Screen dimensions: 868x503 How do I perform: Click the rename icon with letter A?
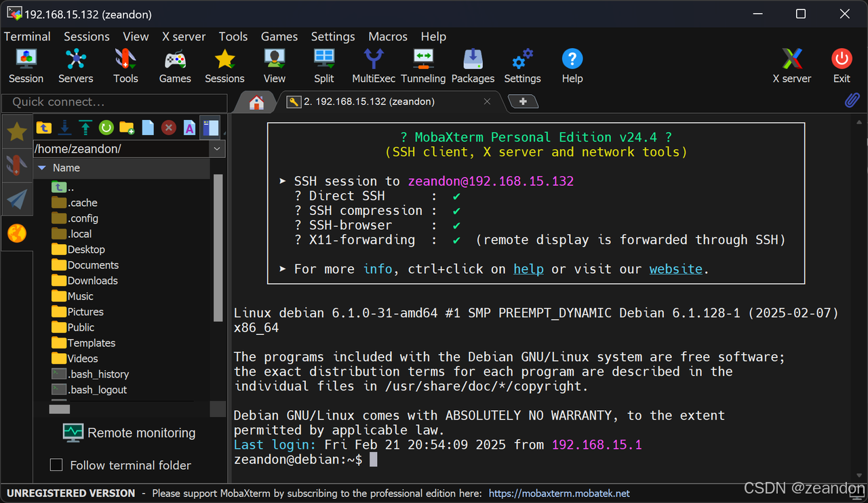pos(189,127)
